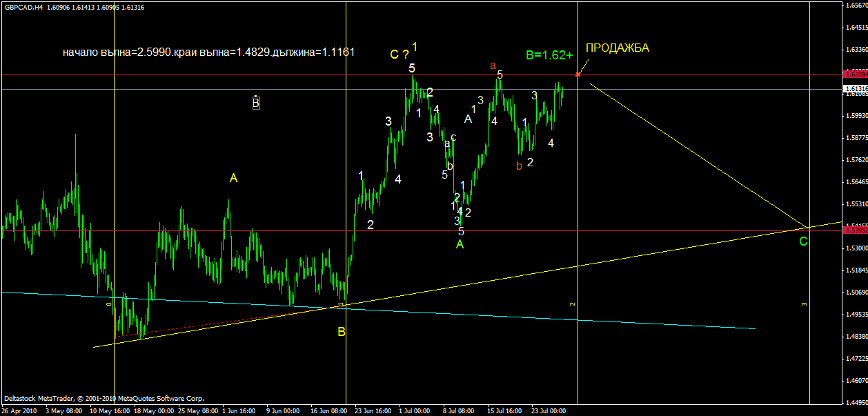The height and width of the screenshot is (416, 868).
Task: Select the yellow "ПРОДАЖБА" sell label
Action: point(618,48)
